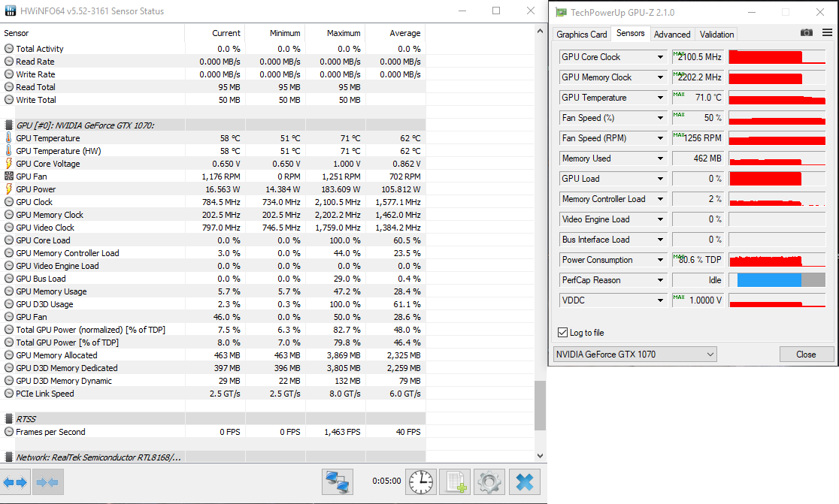Select the GPU D3D Usage row label
Image resolution: width=839 pixels, height=504 pixels.
(44, 304)
